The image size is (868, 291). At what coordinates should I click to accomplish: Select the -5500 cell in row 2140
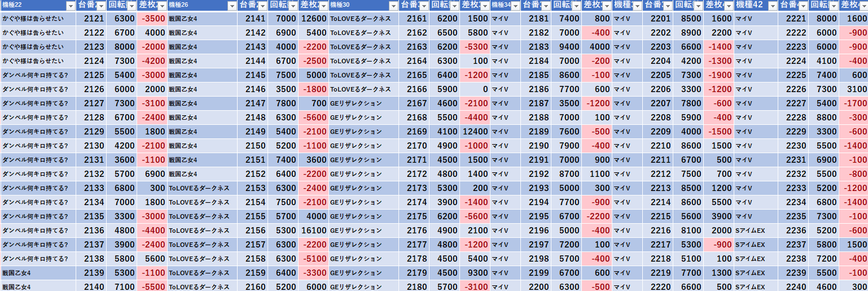click(x=152, y=287)
